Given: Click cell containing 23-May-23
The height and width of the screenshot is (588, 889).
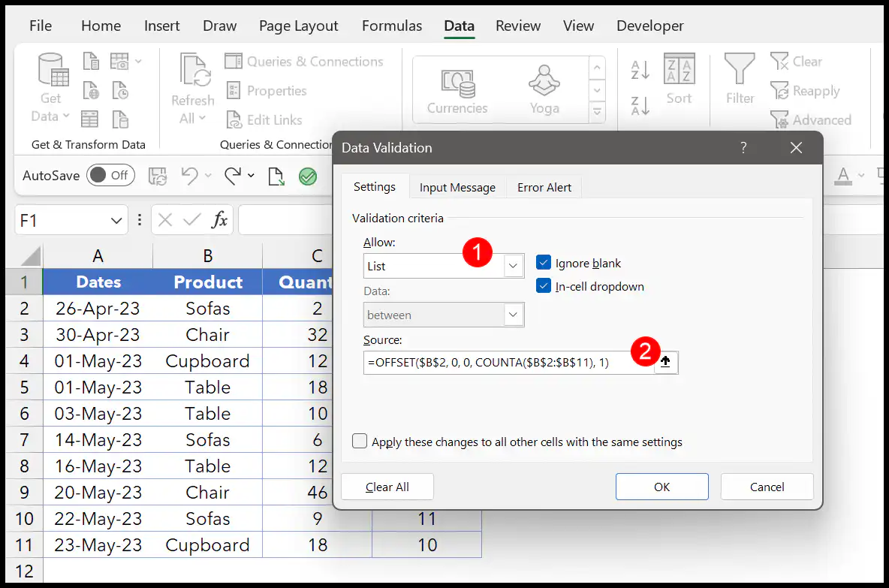Looking at the screenshot, I should 98,545.
